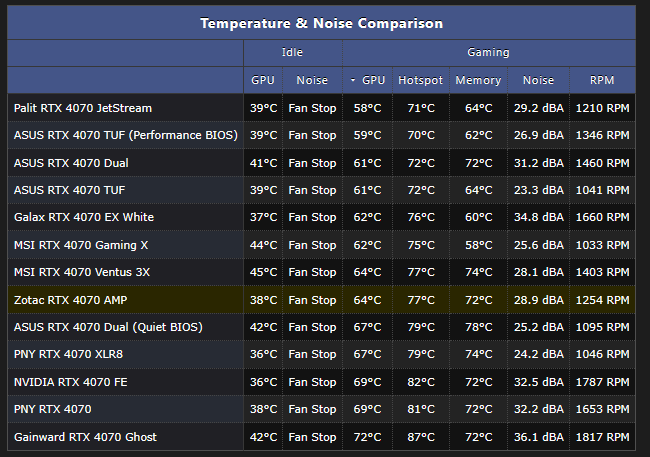Viewport: 650px width, 457px height.
Task: Select MSI RTX 4070 Gaming X name
Action: (81, 245)
